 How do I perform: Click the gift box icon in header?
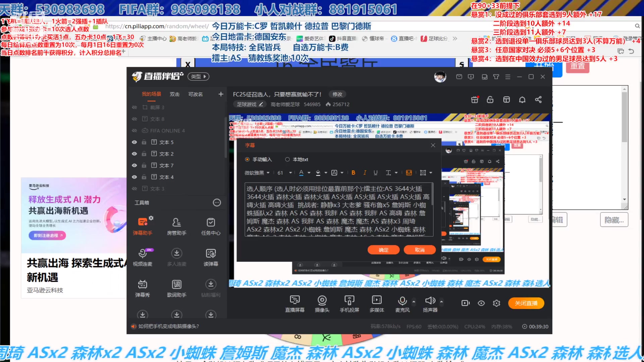point(475,100)
